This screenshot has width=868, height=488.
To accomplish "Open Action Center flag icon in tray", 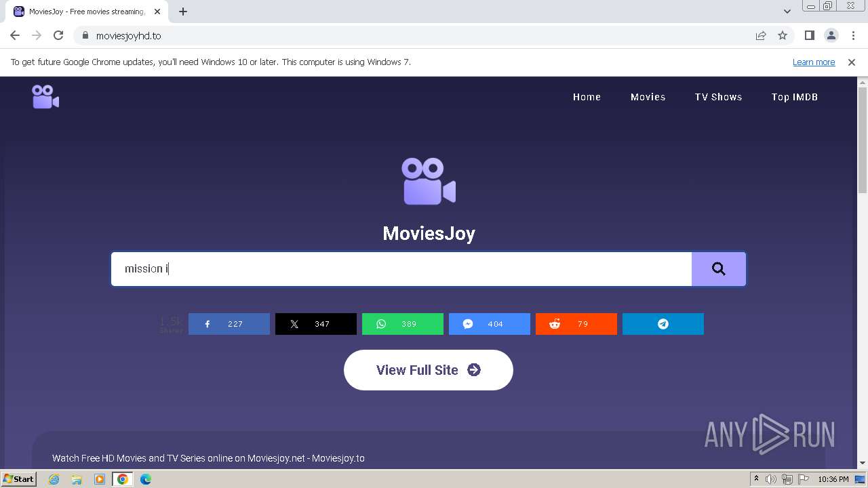I will [x=803, y=479].
